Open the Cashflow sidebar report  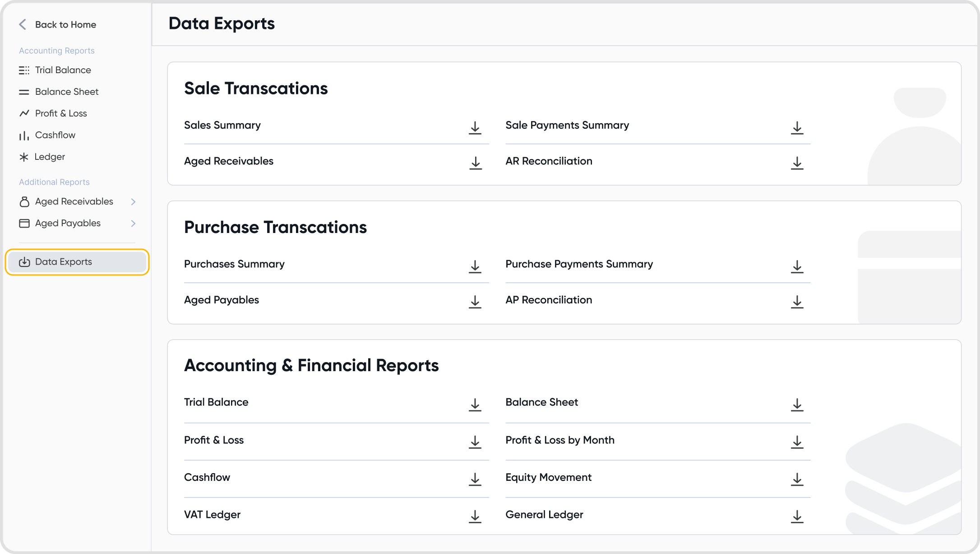[55, 135]
